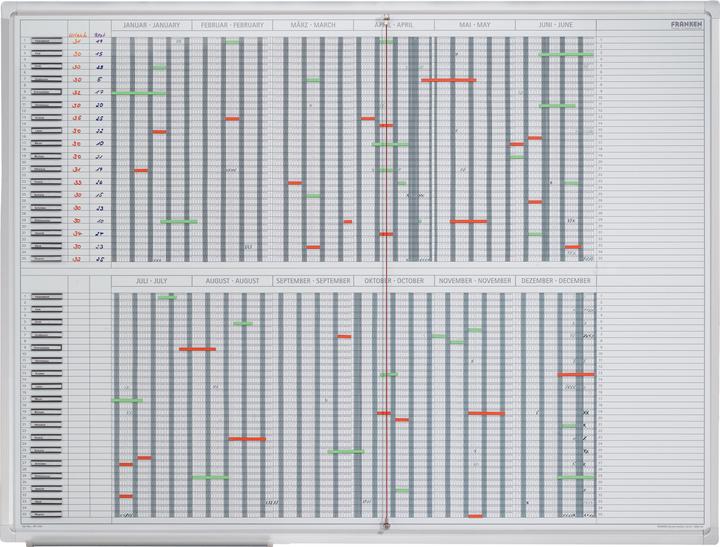Select the MAI · MAY month header
This screenshot has width=720, height=547.
point(475,25)
